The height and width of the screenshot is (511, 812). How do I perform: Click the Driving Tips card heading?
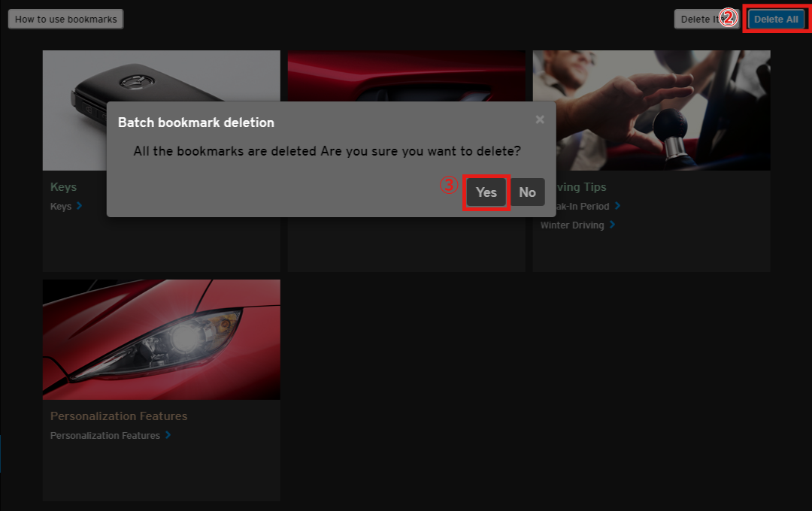(579, 186)
